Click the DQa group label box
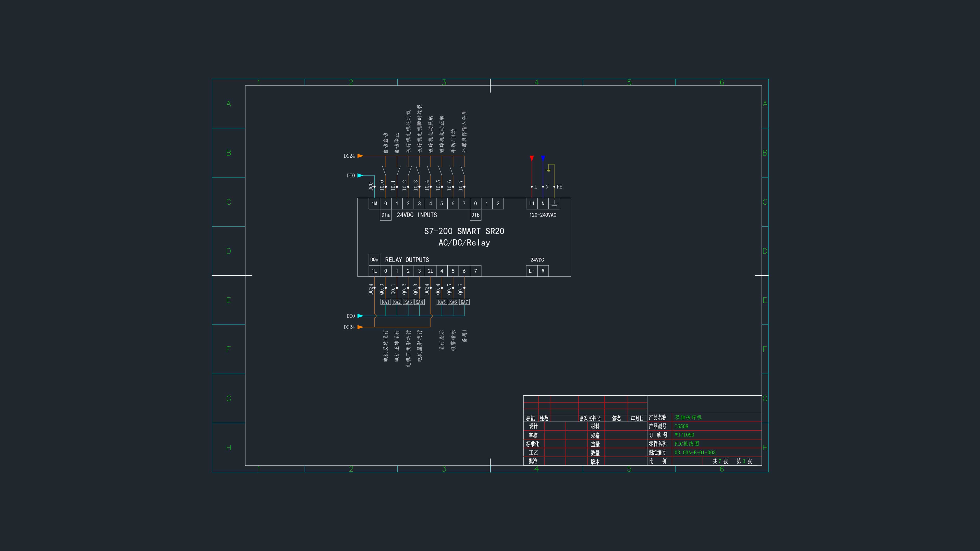The image size is (980, 551). coord(374,260)
